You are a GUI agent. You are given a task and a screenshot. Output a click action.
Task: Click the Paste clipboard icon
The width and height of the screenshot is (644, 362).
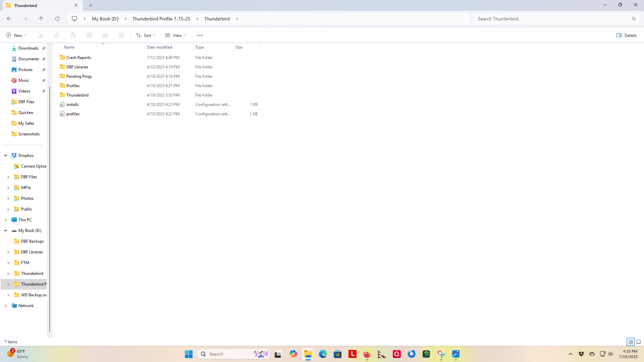[x=73, y=35]
